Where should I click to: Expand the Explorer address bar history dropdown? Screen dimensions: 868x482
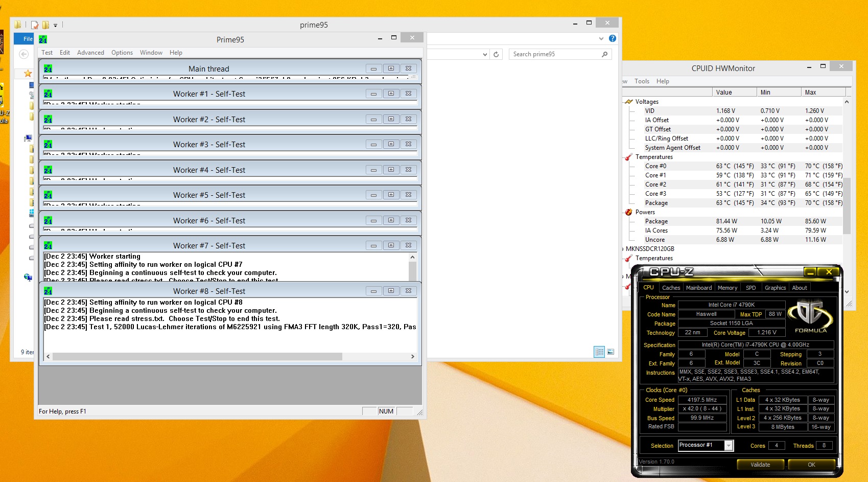tap(485, 54)
